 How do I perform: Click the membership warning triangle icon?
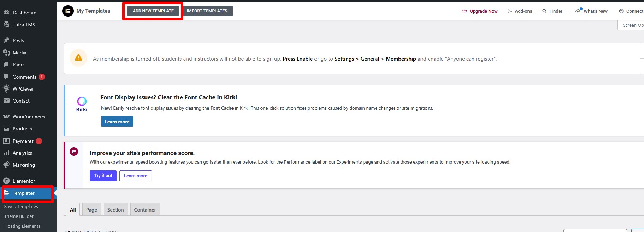click(x=78, y=58)
